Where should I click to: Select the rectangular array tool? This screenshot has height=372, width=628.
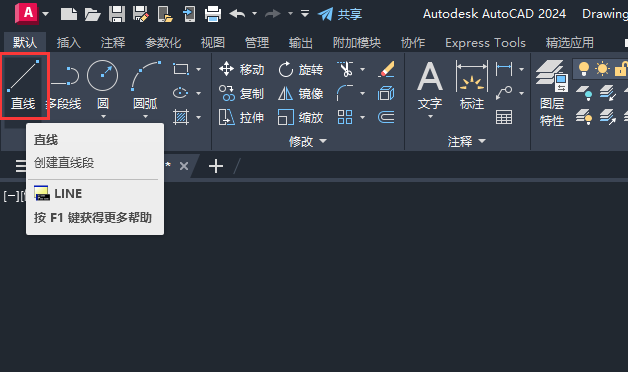coord(345,117)
